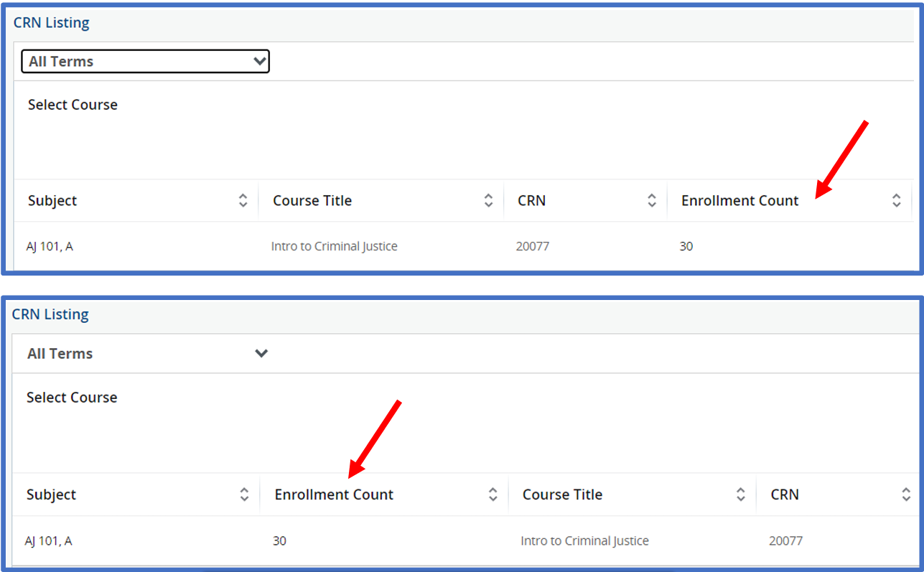This screenshot has height=572, width=924.
Task: Click Subject sort arrows in upper CRN listing
Action: [243, 201]
